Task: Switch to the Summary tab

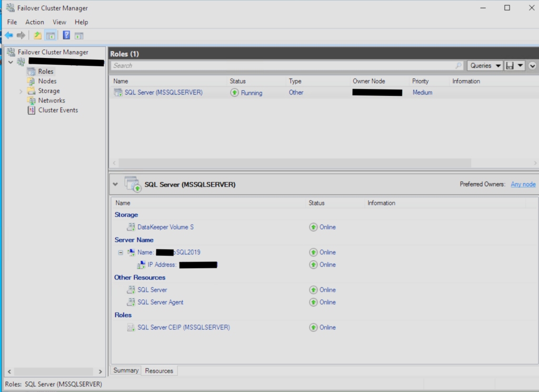Action: 125,370
